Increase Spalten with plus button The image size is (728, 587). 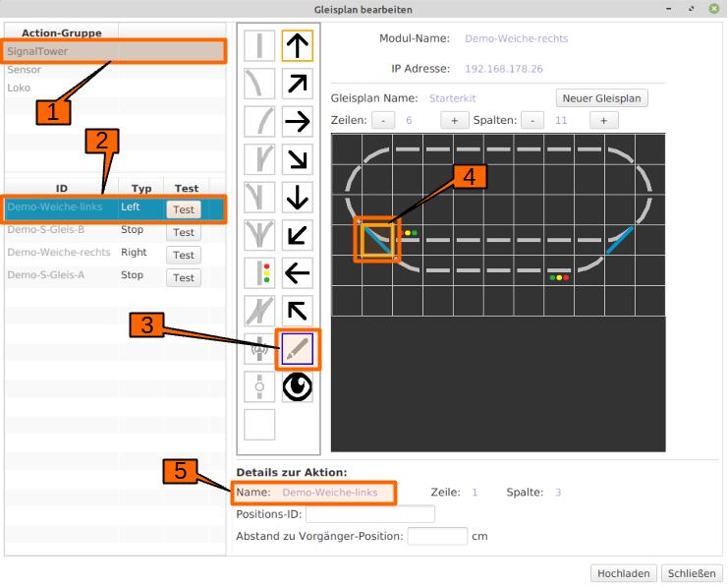click(603, 120)
